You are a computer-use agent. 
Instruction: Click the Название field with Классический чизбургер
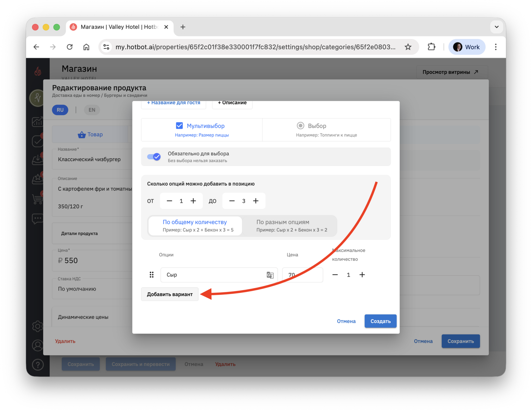pyautogui.click(x=92, y=159)
